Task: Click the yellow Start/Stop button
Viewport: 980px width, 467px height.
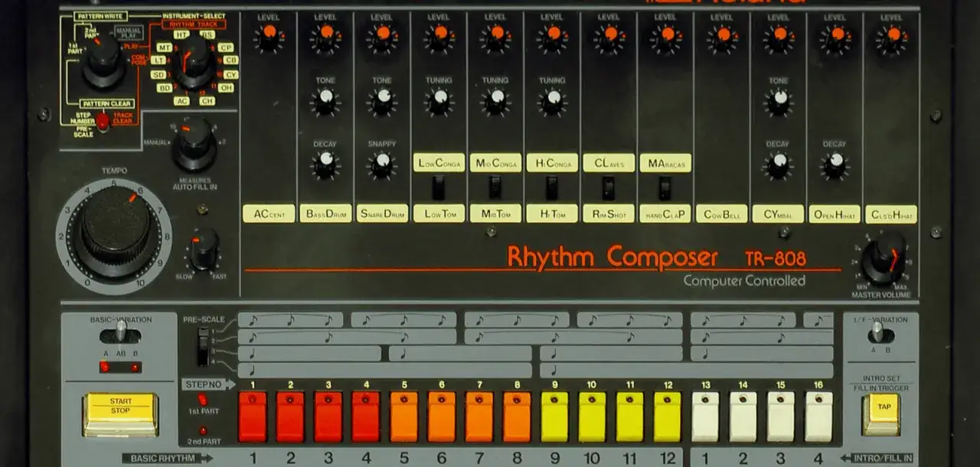Action: 120,413
